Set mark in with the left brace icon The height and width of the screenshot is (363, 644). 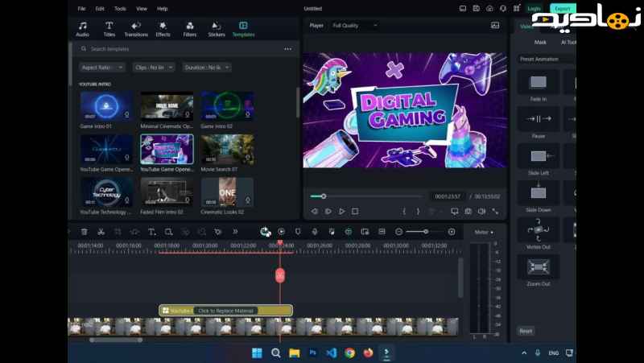click(x=404, y=212)
